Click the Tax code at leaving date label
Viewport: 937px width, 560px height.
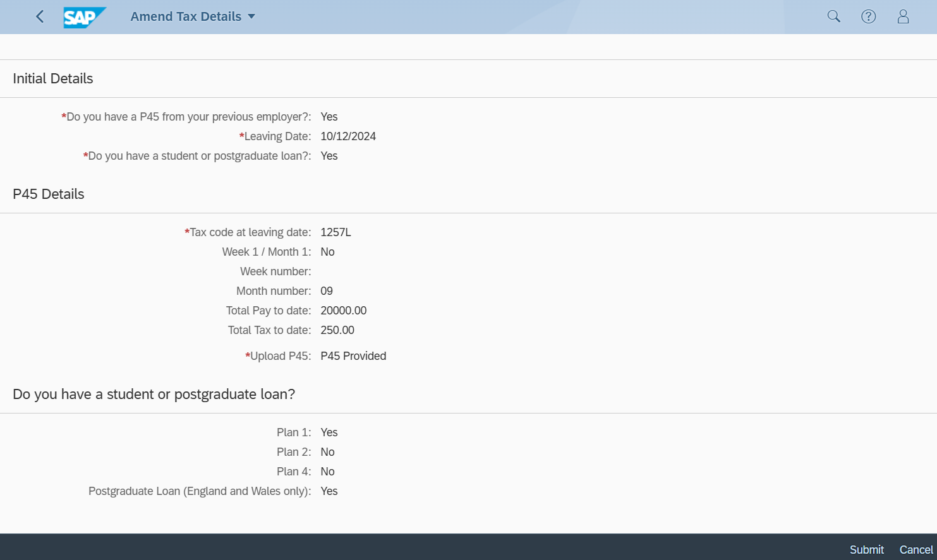248,232
